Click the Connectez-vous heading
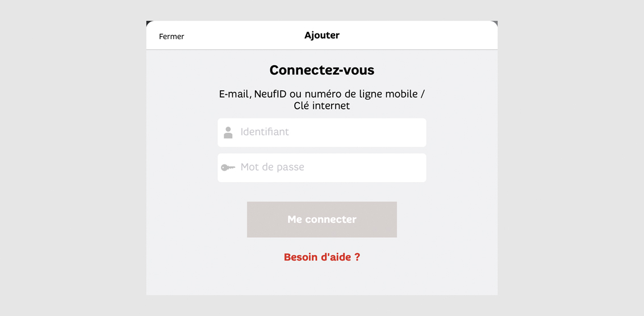The height and width of the screenshot is (316, 644). click(322, 70)
